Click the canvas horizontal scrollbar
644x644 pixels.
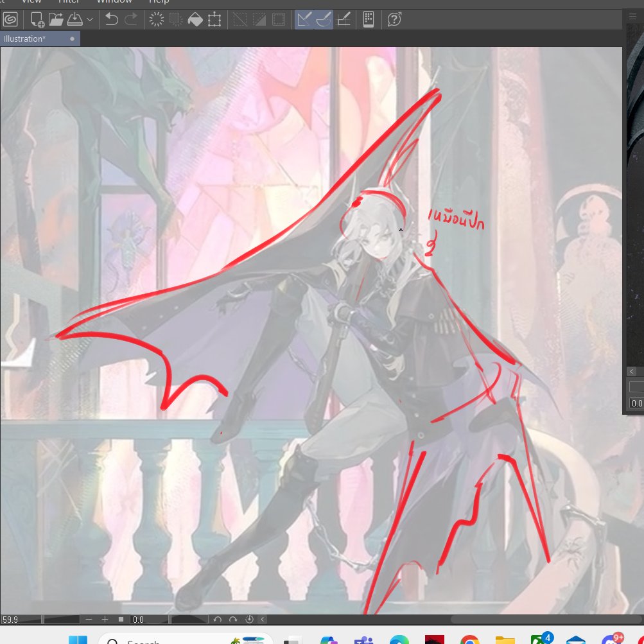546,620
